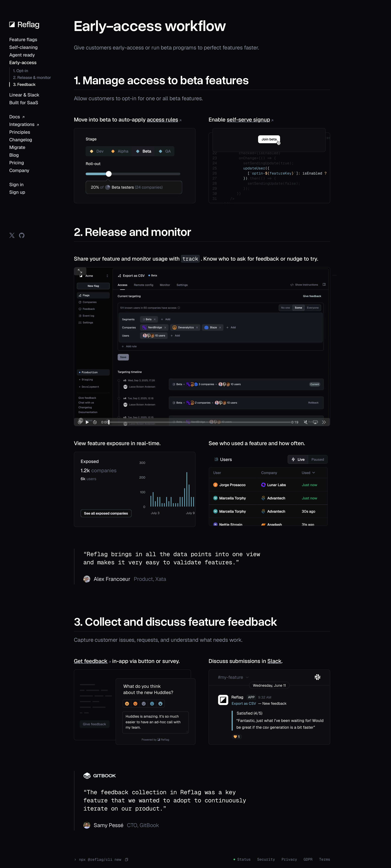Select the dissatisfied orange emoji rating
Image resolution: width=391 pixels, height=868 pixels.
tap(135, 704)
